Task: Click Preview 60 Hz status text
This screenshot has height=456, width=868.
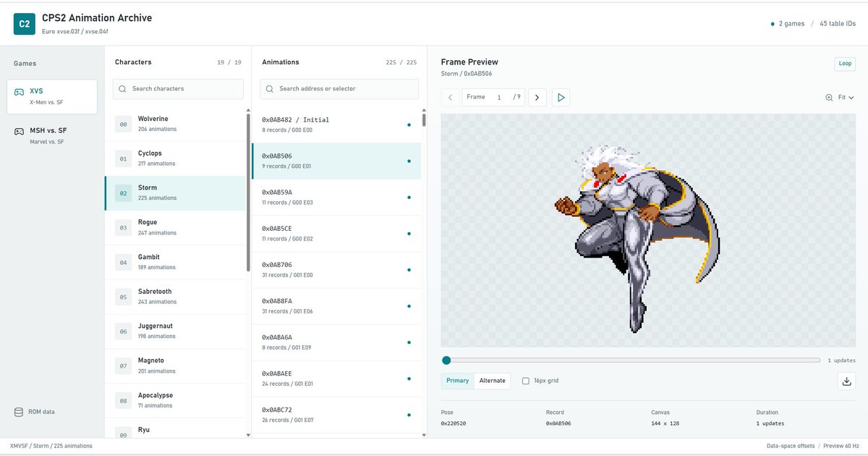Action: pos(841,446)
